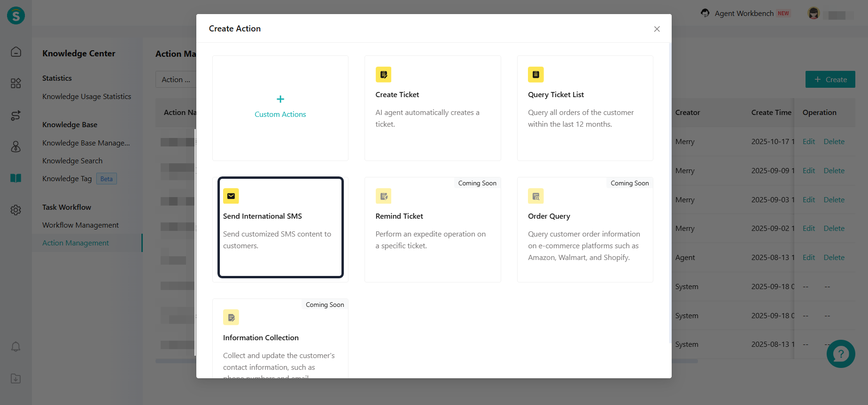Open Knowledge Usage Statistics

[86, 97]
